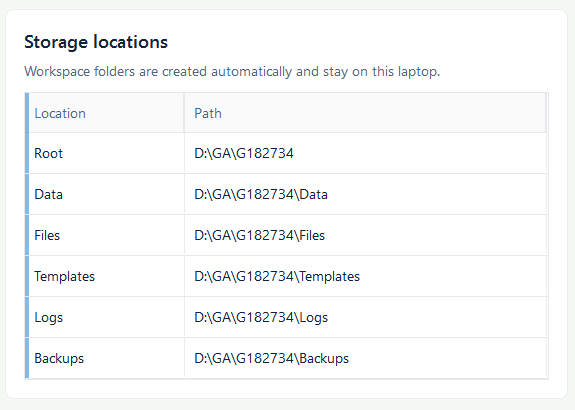Click the path D:\GA\G182734\Logs
Image resolution: width=575 pixels, height=410 pixels.
[x=261, y=318]
